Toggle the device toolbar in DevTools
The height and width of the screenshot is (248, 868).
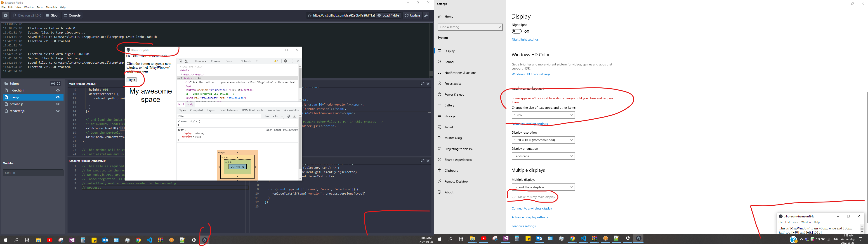coord(187,61)
